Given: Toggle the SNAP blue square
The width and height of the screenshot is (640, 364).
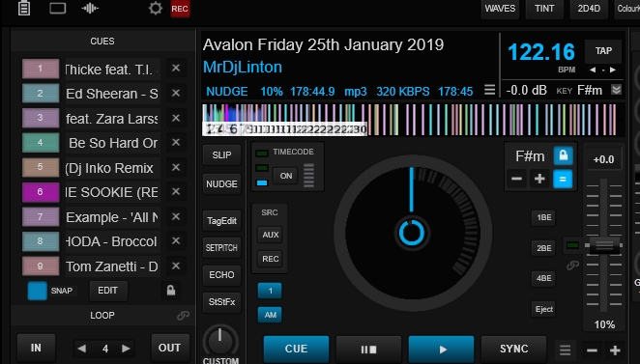Looking at the screenshot, I should point(37,291).
